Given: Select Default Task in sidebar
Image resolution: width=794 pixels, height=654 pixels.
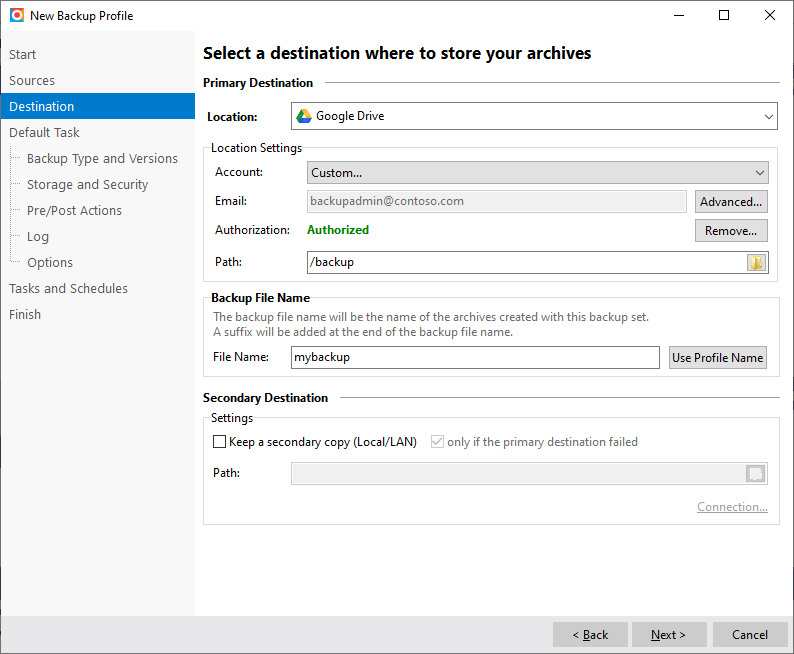Looking at the screenshot, I should 44,133.
